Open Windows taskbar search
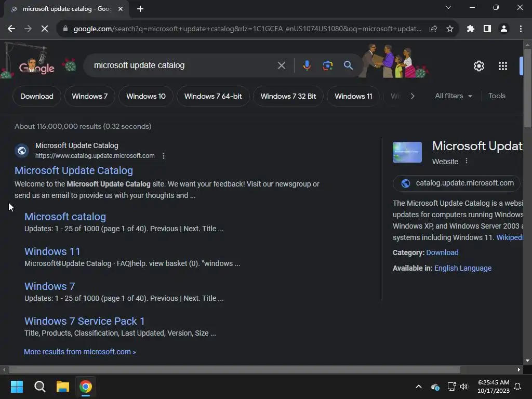The height and width of the screenshot is (399, 532). [39, 387]
